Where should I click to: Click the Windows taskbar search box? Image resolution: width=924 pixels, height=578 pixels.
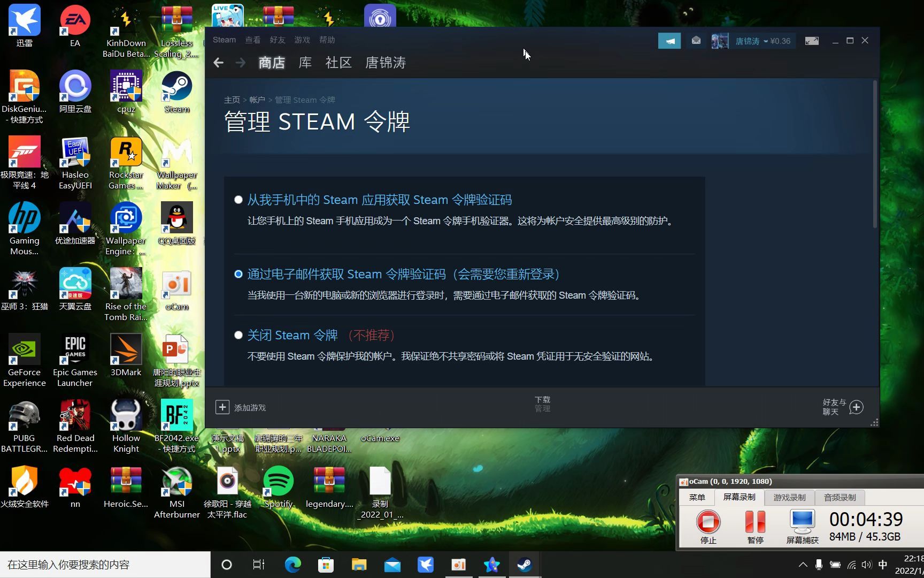click(105, 565)
